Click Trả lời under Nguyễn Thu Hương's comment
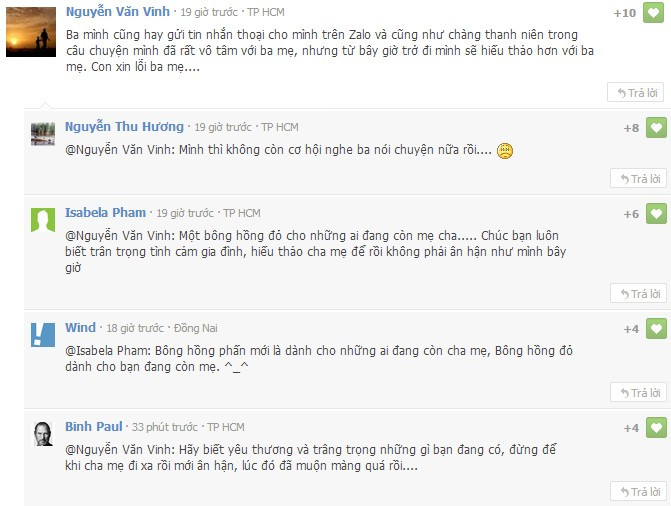This screenshot has height=506, width=671. (x=638, y=179)
